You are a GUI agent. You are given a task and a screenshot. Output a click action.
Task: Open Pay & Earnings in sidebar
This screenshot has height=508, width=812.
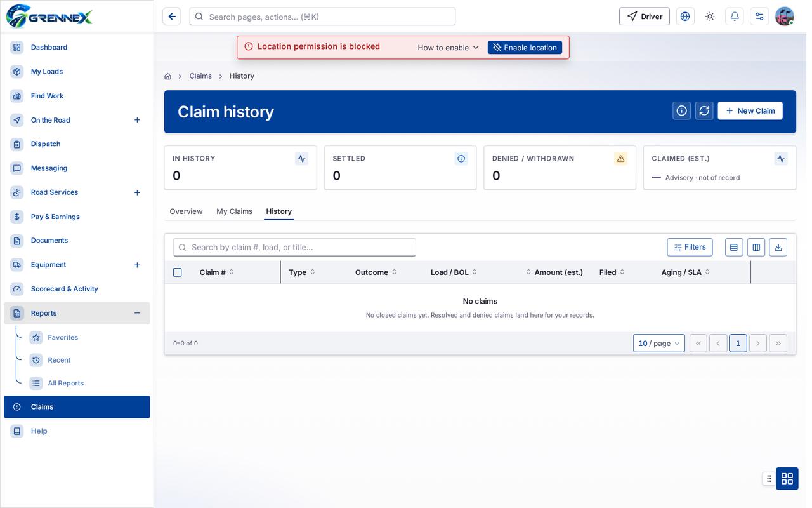click(77, 217)
